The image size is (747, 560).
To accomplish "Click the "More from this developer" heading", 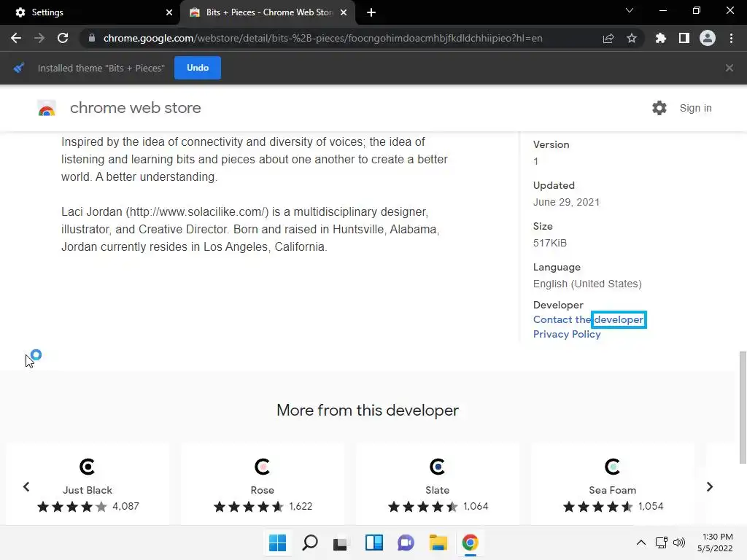I will coord(368,411).
